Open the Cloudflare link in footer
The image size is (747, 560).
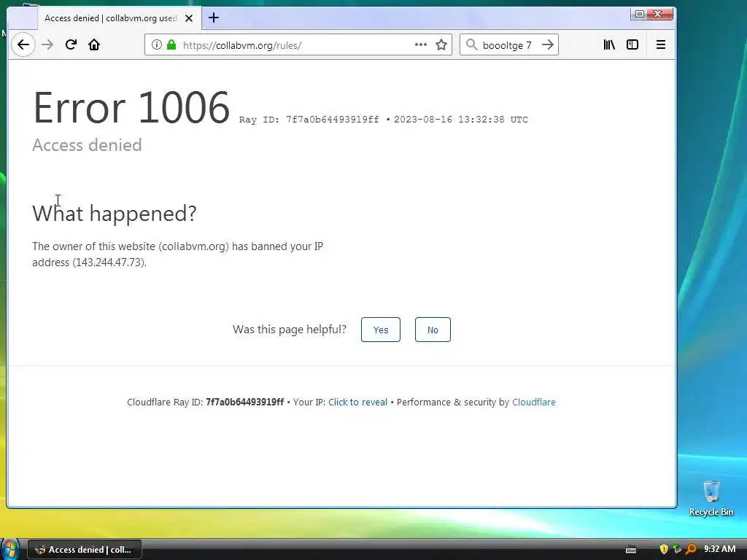click(533, 402)
